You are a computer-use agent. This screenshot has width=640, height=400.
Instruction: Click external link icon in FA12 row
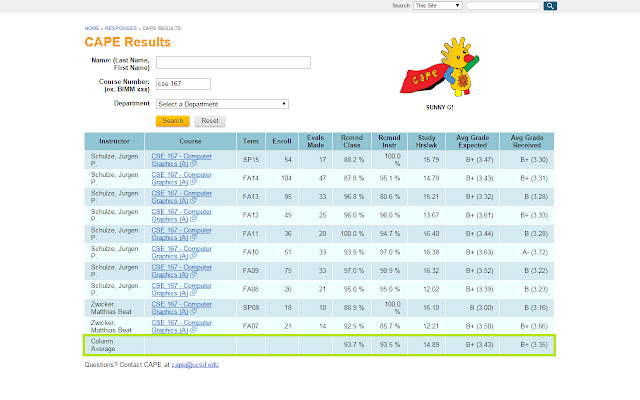point(192,219)
